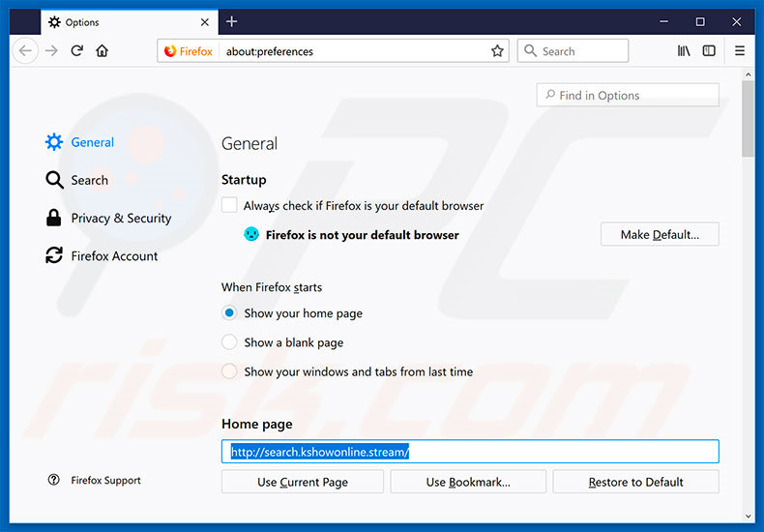Click Firefox is not your default browser text
This screenshot has width=764, height=532.
pyautogui.click(x=362, y=235)
